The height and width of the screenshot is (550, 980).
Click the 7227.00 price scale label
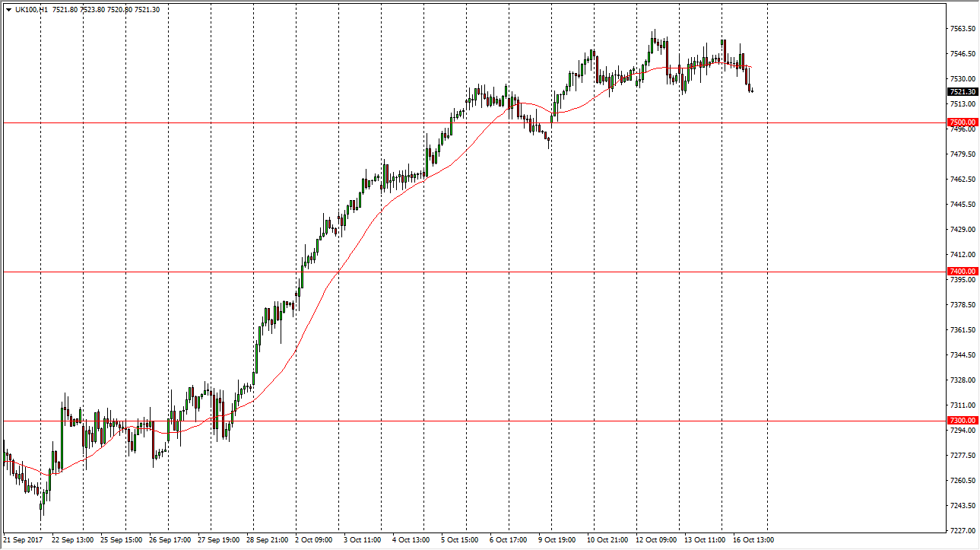coord(962,531)
